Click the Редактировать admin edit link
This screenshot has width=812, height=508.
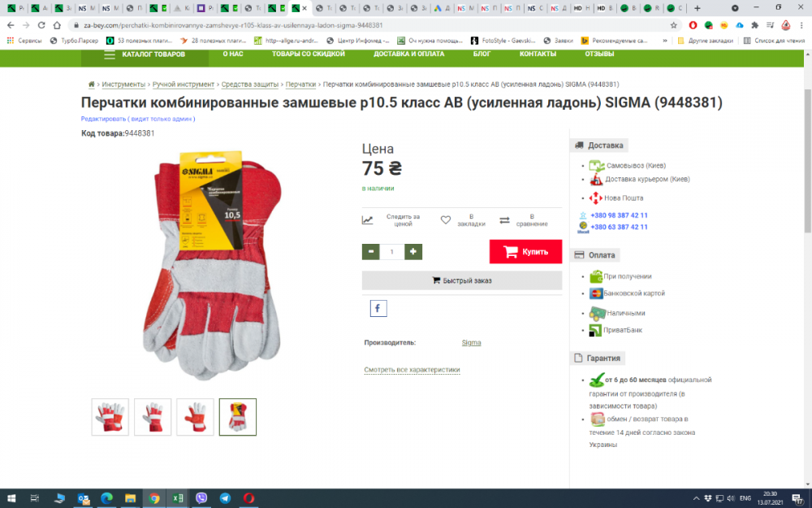coord(138,119)
